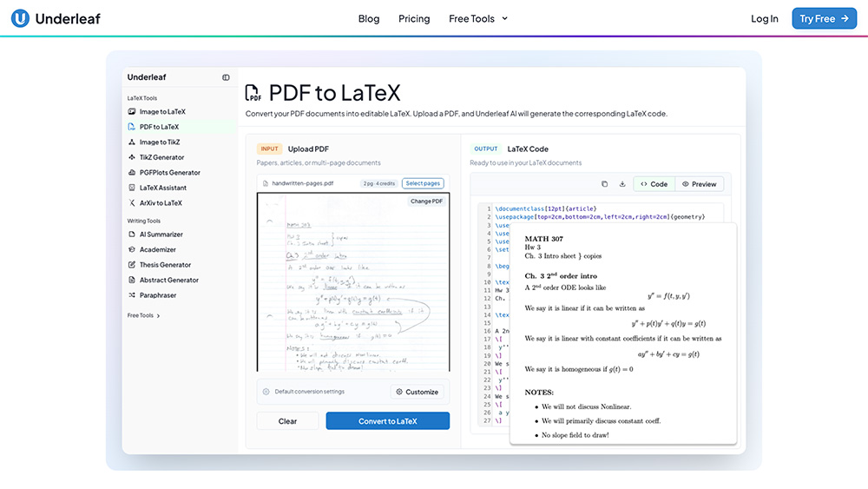Click the handwritten-pages.pdf file name
868x489 pixels.
[x=303, y=183]
